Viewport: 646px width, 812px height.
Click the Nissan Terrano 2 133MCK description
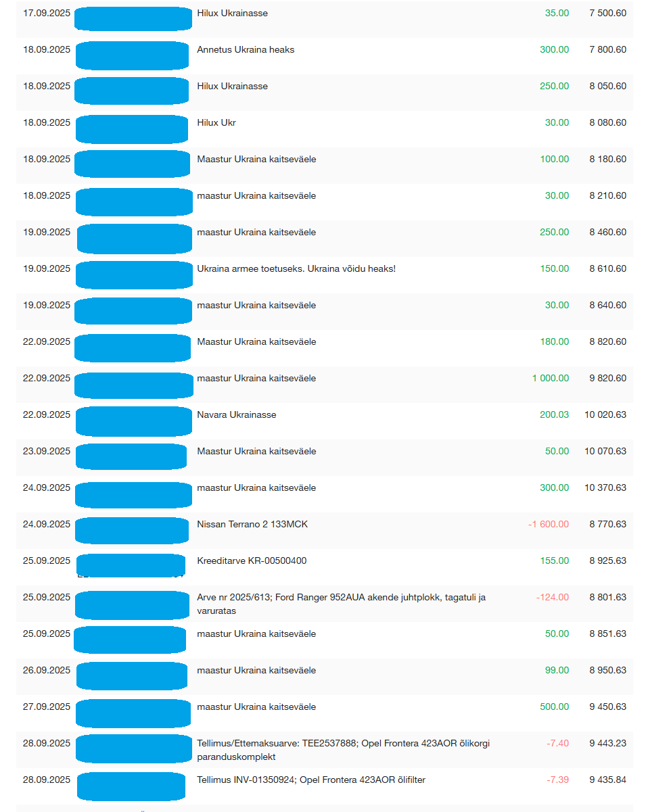click(252, 524)
